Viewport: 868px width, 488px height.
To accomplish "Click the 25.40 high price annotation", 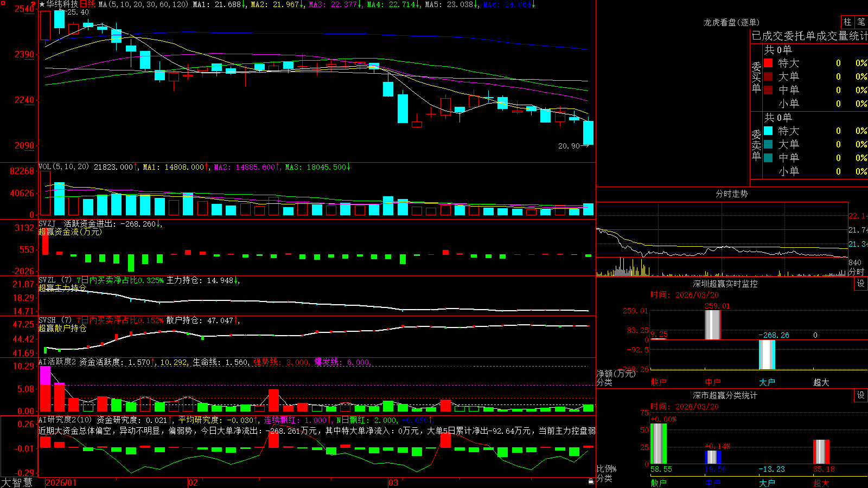I will coord(78,12).
